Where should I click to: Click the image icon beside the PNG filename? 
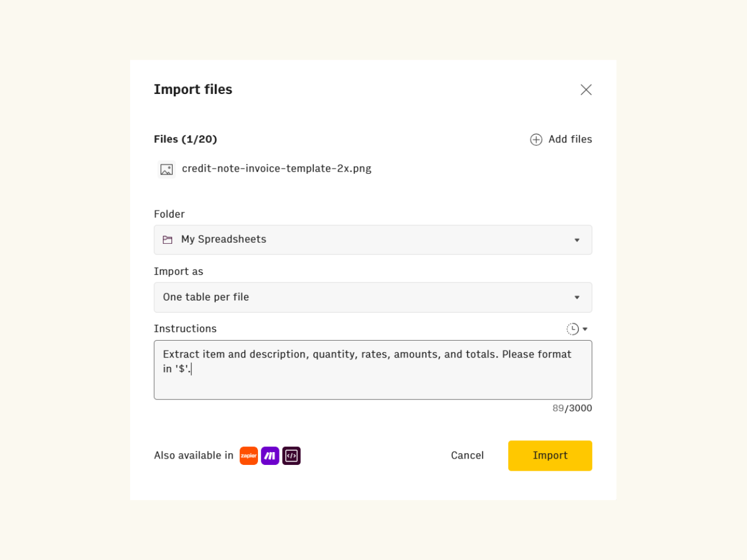click(166, 169)
